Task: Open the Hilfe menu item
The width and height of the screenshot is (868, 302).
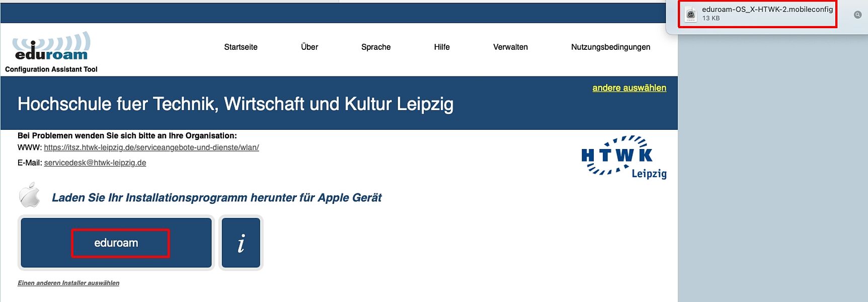Action: pyautogui.click(x=442, y=47)
